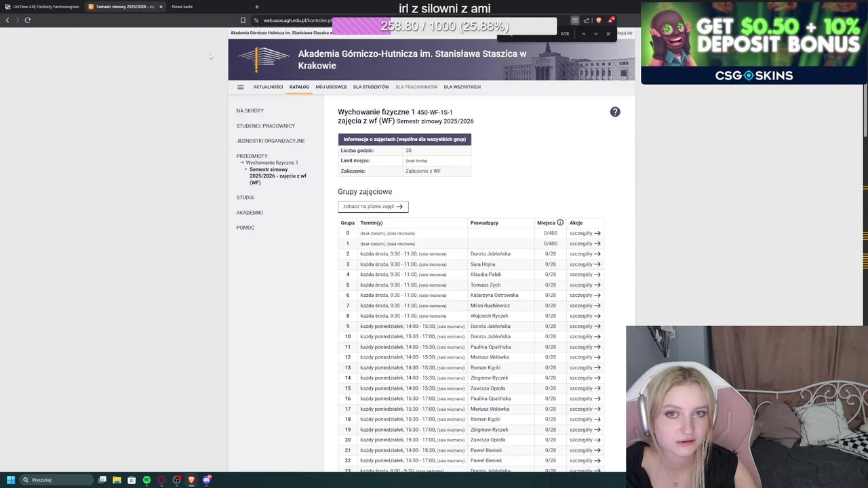Screen dimensions: 868x488
Task: Open szczegóły for group 15 Zawisza Opioła
Action: coord(585,388)
